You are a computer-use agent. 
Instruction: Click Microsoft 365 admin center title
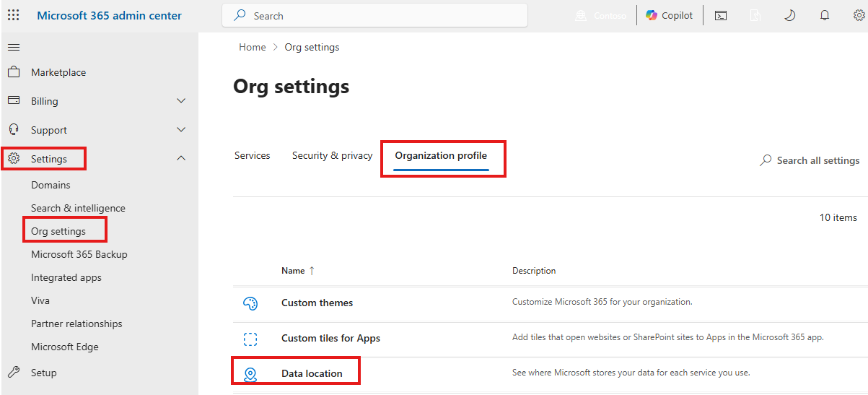click(x=110, y=16)
